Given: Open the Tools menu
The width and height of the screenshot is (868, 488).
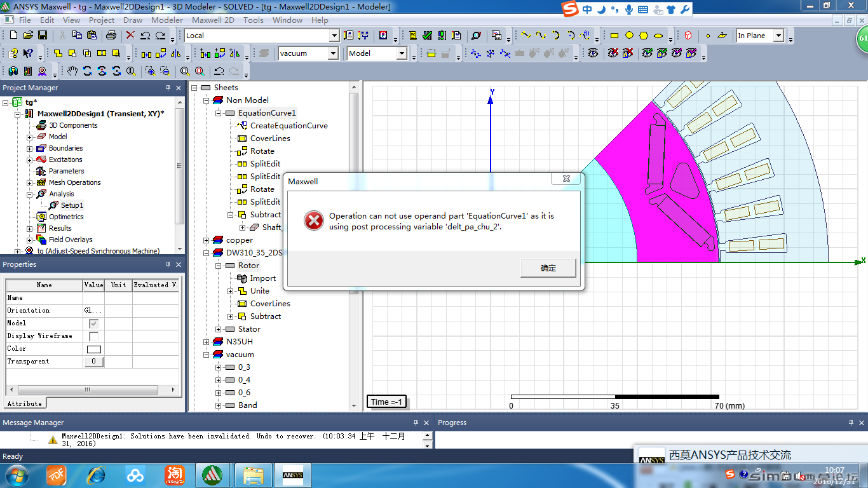Looking at the screenshot, I should [254, 20].
